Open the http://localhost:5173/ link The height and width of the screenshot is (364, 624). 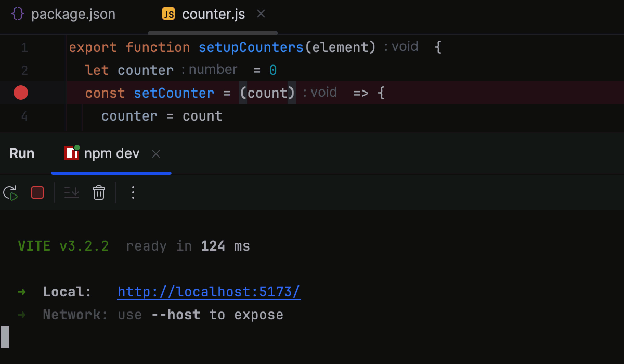click(x=209, y=292)
